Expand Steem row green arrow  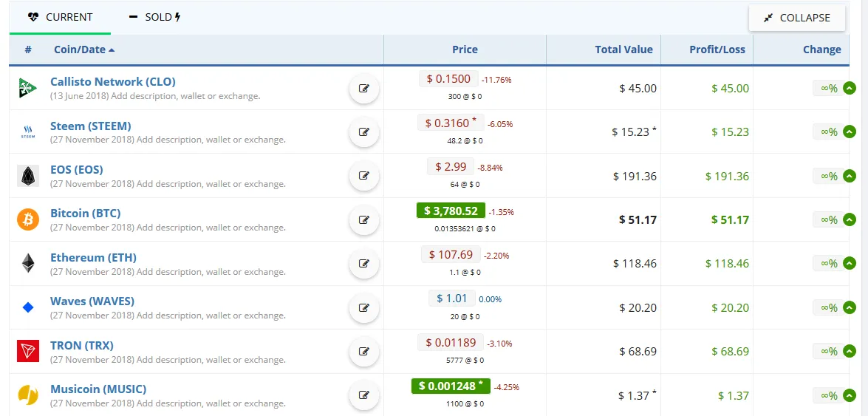click(x=850, y=132)
